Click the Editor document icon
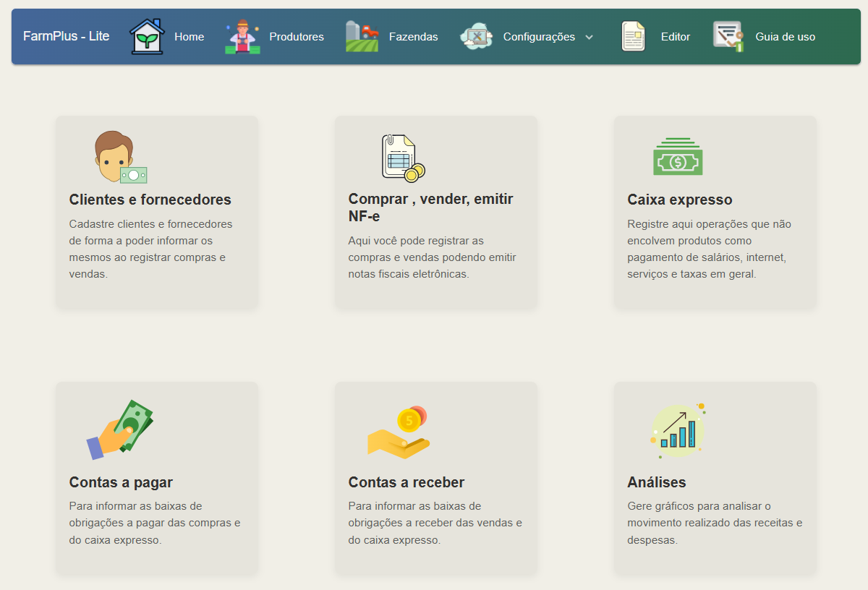This screenshot has width=868, height=590. (633, 37)
